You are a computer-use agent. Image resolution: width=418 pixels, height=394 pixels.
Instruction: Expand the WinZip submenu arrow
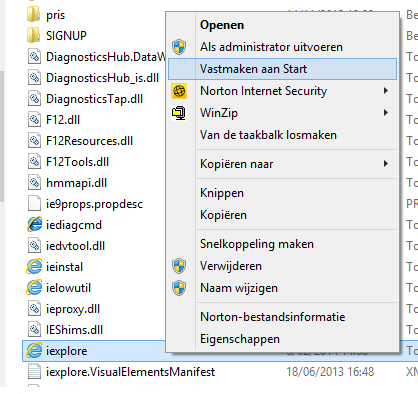point(386,113)
